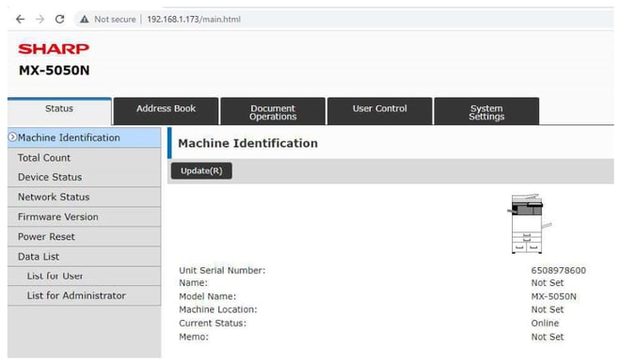This screenshot has width=620, height=364.
Task: Click the Memo label
Action: coord(194,337)
